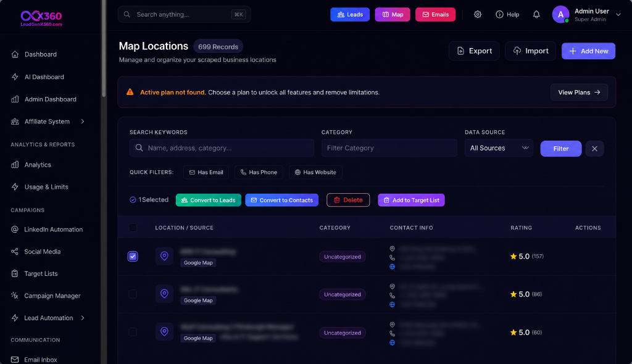The height and width of the screenshot is (364, 632).
Task: Open the Admin User account menu chevron
Action: [618, 15]
